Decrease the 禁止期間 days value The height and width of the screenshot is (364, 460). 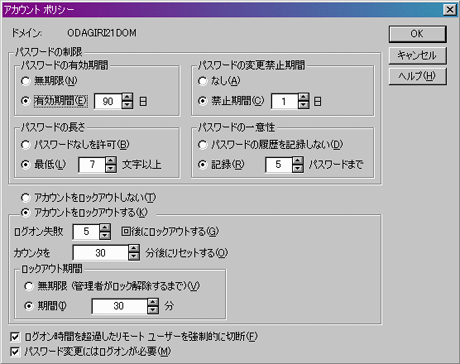click(304, 105)
